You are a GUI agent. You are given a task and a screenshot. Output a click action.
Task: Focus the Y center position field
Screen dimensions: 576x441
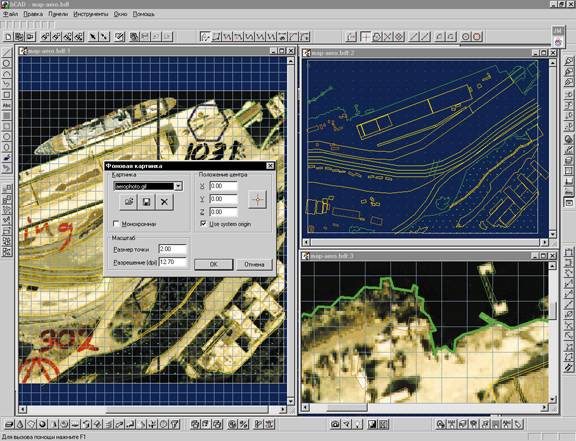pos(223,199)
